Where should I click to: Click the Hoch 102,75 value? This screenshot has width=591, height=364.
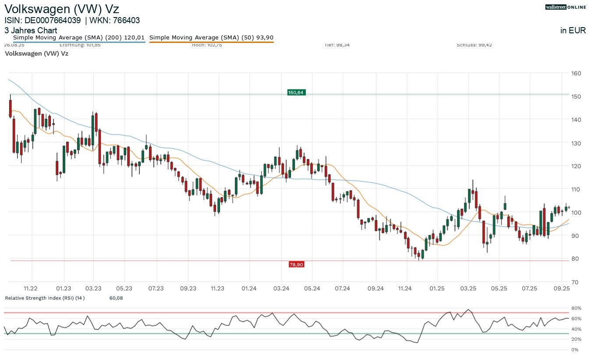207,45
